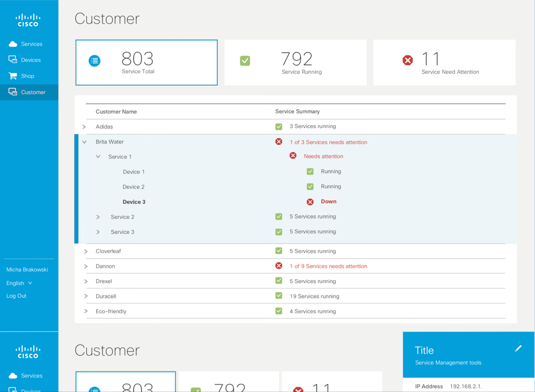Select the 803 Service Total card
The height and width of the screenshot is (392, 535).
click(x=146, y=63)
